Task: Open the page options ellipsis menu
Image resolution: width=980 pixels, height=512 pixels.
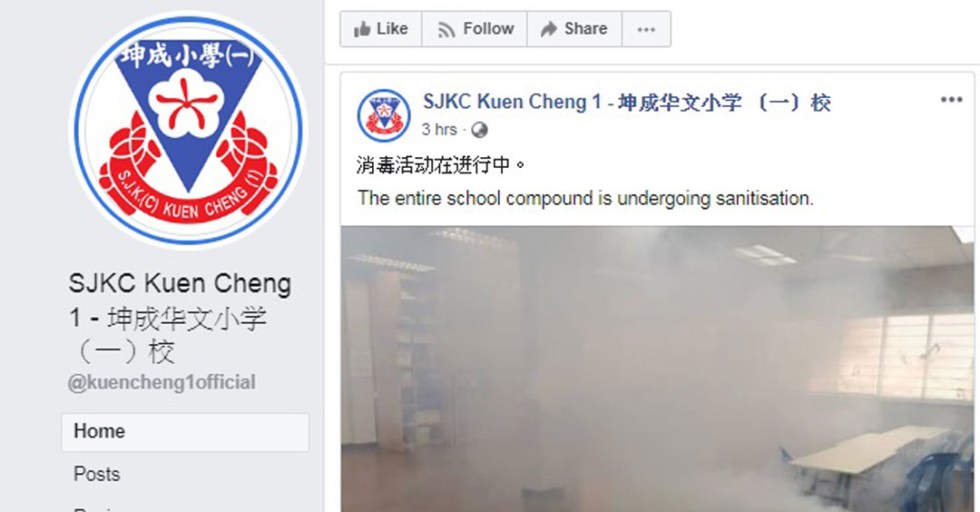Action: [x=646, y=29]
